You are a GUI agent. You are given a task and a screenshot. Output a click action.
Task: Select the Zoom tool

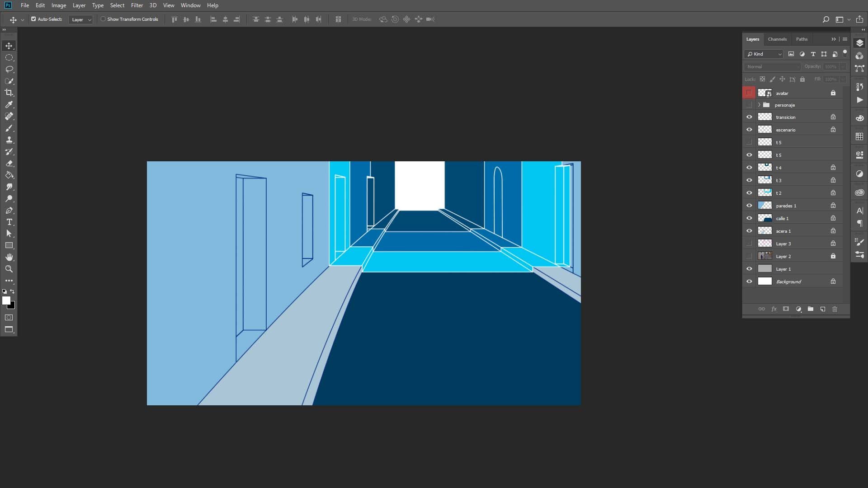pos(9,269)
